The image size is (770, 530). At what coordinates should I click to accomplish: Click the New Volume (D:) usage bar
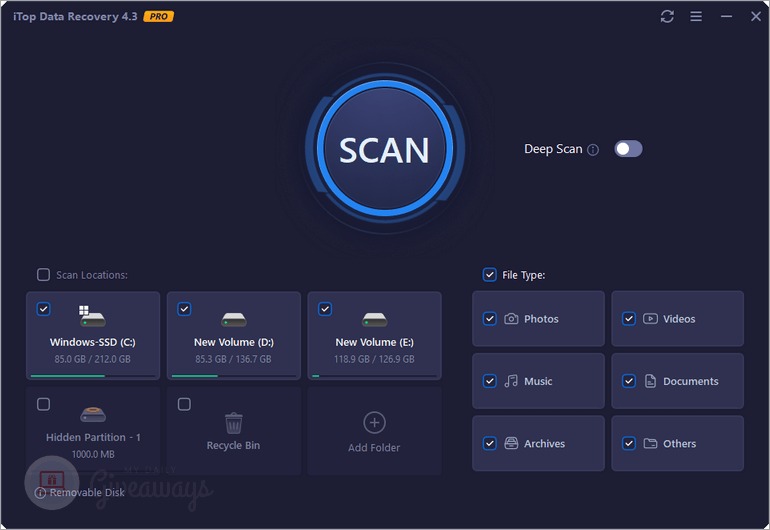tap(234, 376)
